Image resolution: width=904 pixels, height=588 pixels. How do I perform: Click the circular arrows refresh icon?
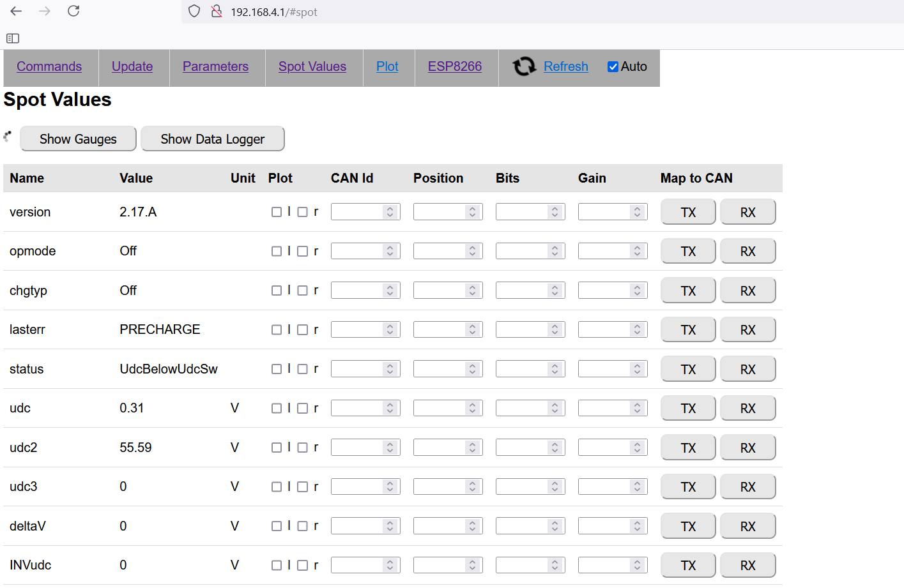525,66
